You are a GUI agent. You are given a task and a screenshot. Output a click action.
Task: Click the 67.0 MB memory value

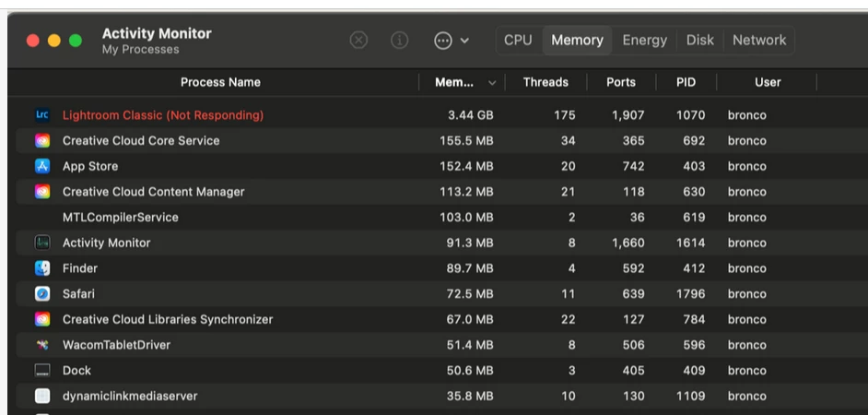[470, 319]
